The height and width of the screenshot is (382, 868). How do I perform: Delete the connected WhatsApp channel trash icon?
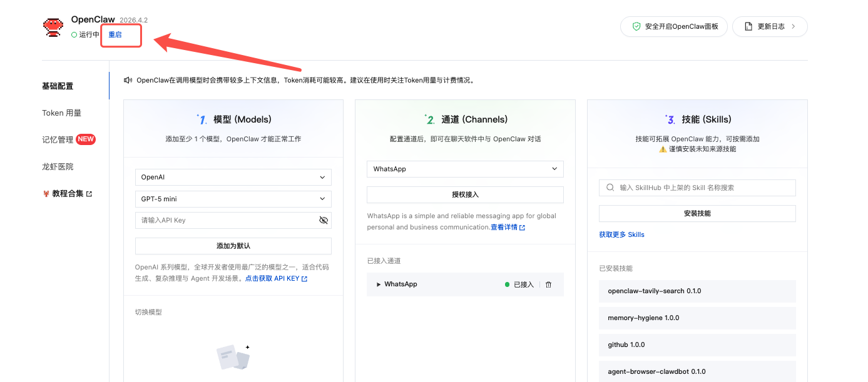(x=548, y=284)
